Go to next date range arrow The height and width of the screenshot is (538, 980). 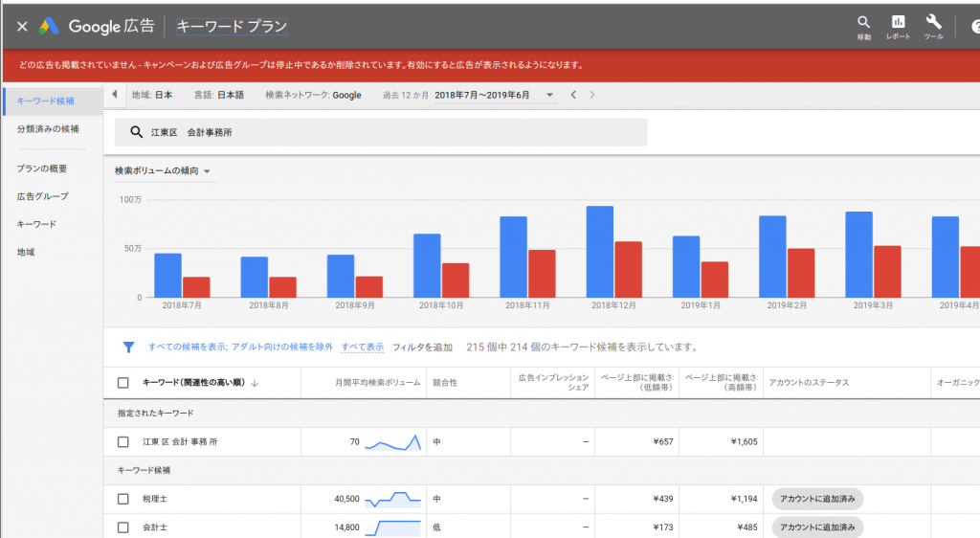pyautogui.click(x=591, y=95)
